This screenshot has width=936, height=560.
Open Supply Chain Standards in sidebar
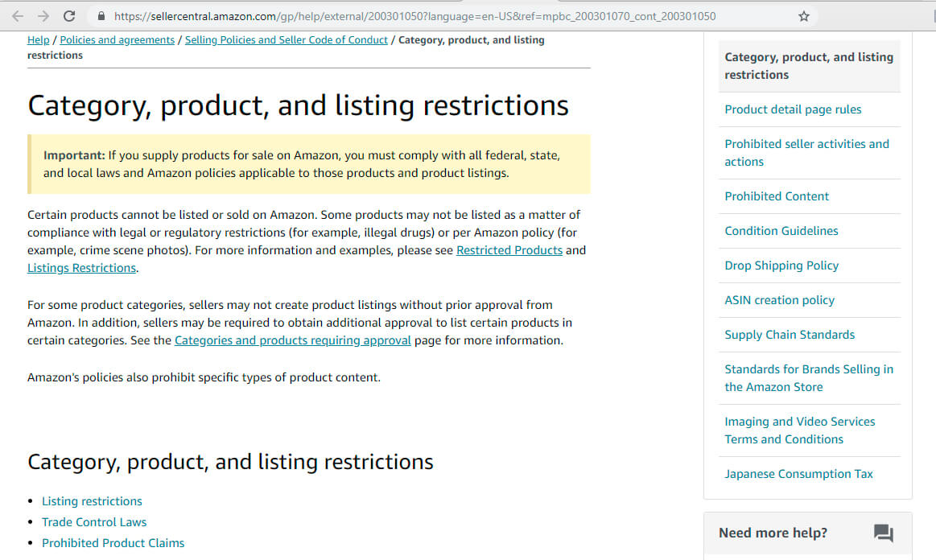pyautogui.click(x=790, y=335)
